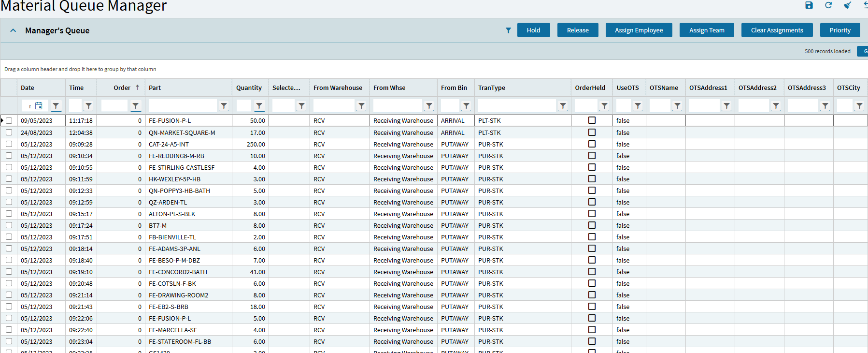Open the Time column filter operator dropdown

88,106
